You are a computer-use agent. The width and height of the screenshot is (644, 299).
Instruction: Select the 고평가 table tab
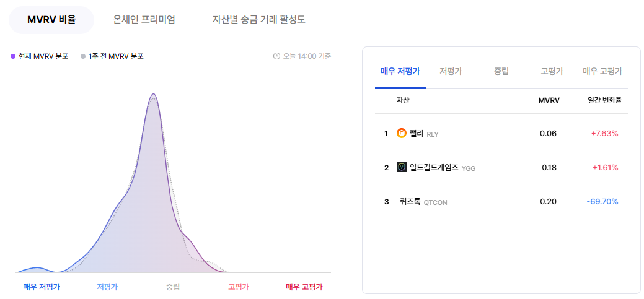(x=552, y=71)
